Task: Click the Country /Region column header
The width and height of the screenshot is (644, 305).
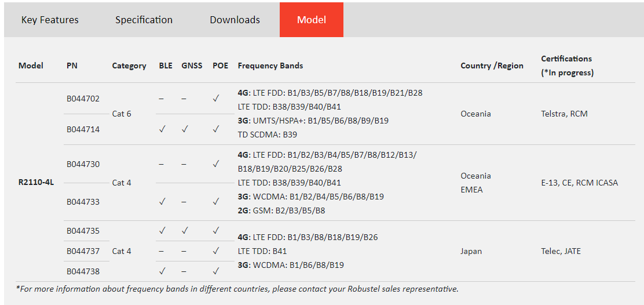Action: pos(492,66)
